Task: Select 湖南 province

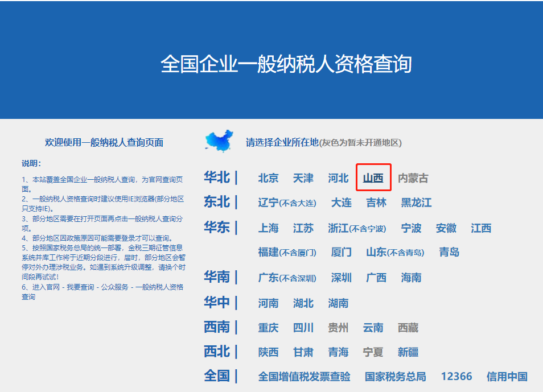Action: click(x=338, y=303)
